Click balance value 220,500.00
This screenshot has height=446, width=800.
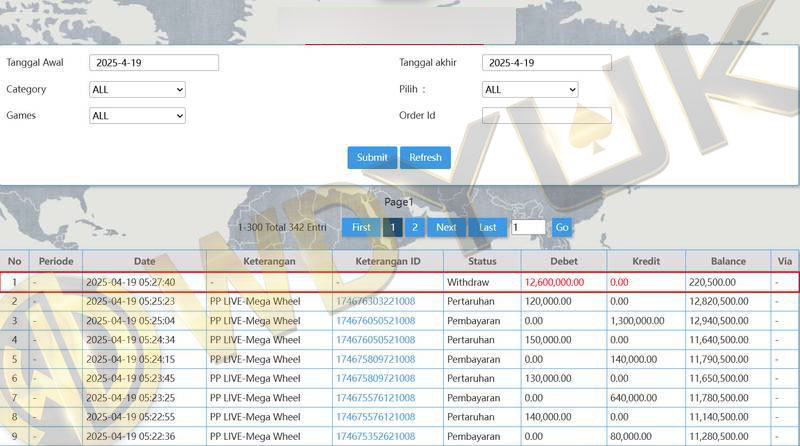(x=712, y=282)
